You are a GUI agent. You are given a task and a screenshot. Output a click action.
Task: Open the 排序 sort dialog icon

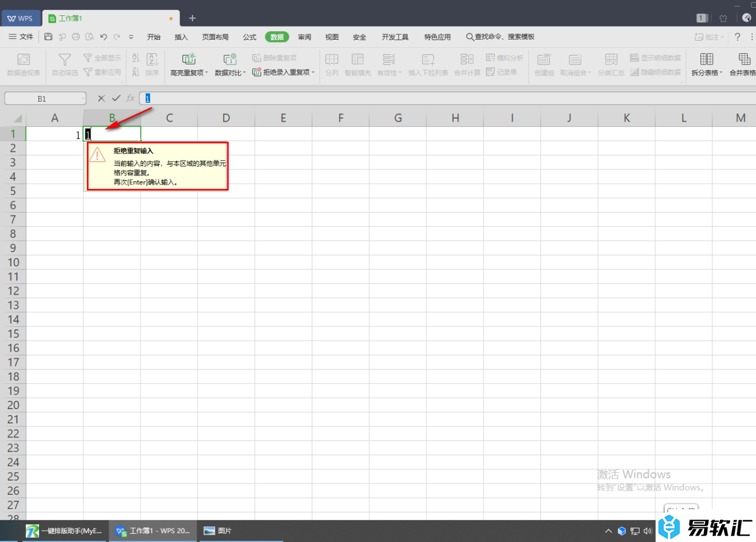pos(152,60)
